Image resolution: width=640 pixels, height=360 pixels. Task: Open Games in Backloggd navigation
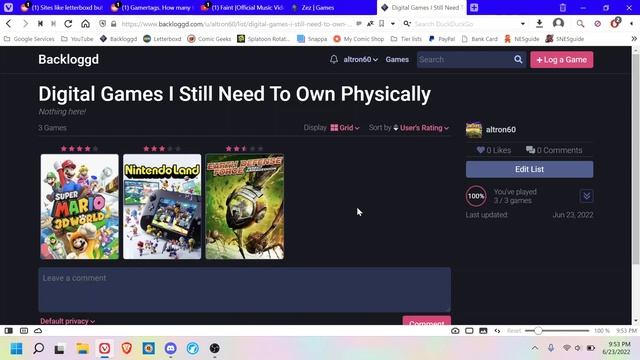[397, 60]
